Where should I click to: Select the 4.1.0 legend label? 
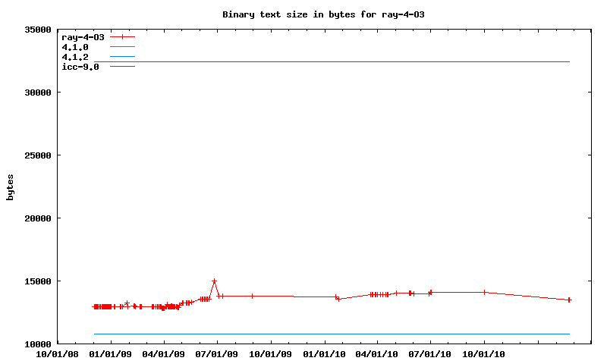[x=75, y=47]
